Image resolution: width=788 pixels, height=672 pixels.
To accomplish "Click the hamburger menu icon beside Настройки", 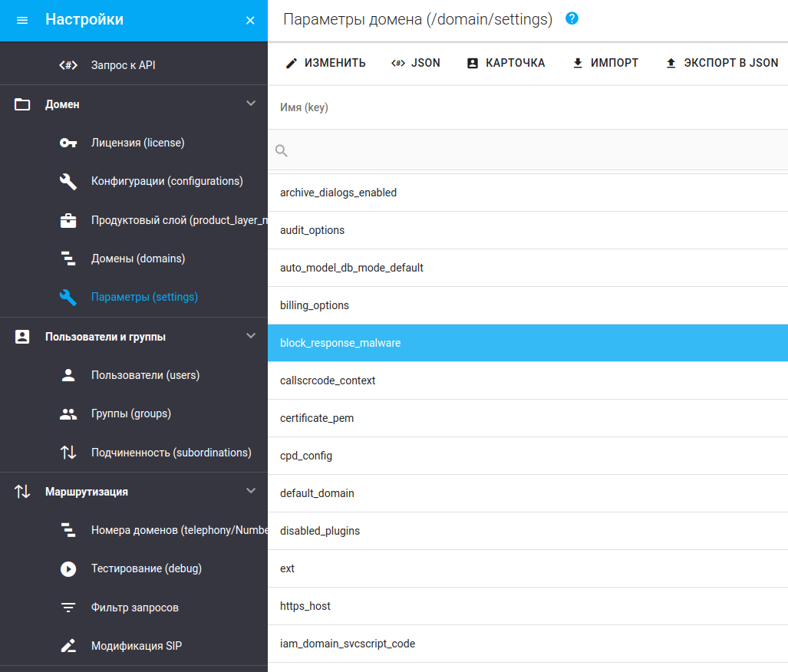I will tap(22, 20).
